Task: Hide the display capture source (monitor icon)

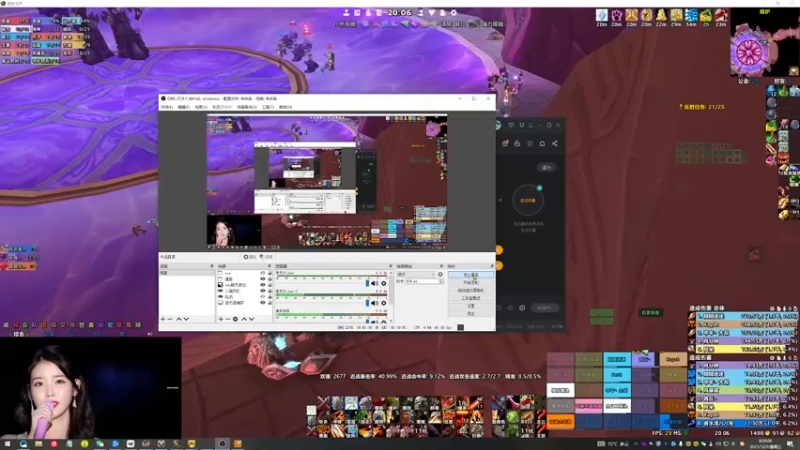Action: point(263,303)
